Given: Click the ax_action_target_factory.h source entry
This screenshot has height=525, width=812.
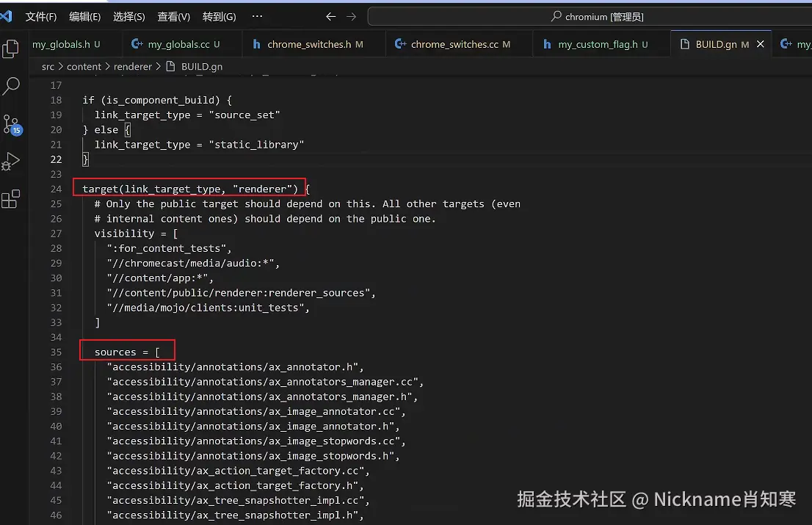Looking at the screenshot, I should point(235,485).
